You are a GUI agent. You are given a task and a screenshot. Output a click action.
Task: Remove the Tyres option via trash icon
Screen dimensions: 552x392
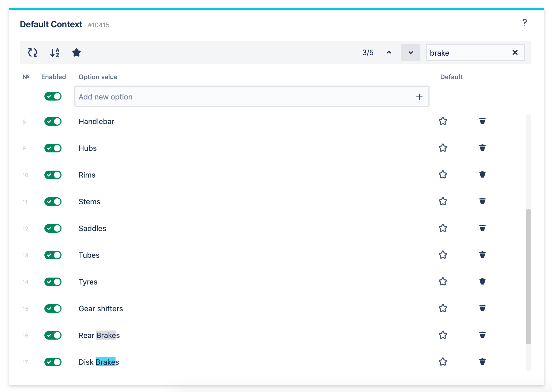pos(482,282)
